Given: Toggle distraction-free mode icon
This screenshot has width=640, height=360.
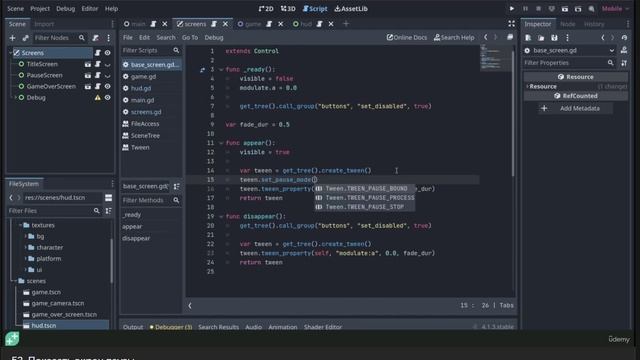Looking at the screenshot, I should (511, 24).
